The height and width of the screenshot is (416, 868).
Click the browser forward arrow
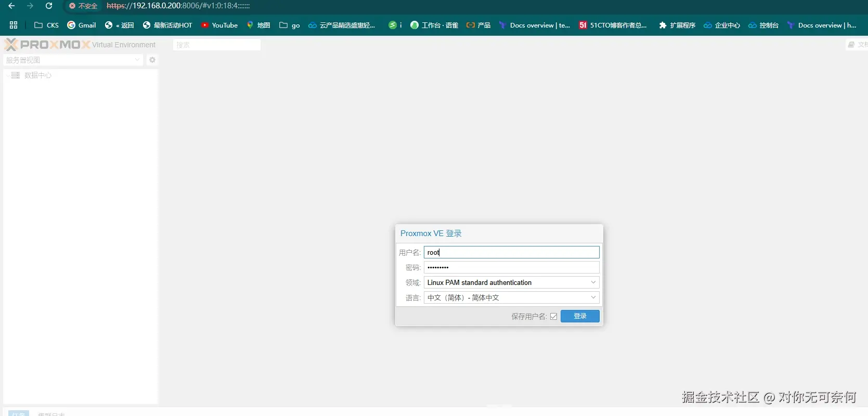[x=30, y=6]
